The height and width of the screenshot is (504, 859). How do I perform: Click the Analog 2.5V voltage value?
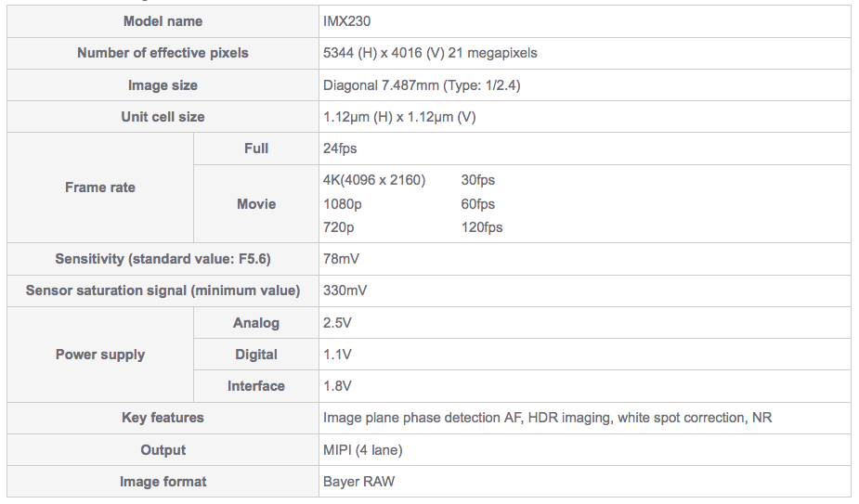click(x=338, y=323)
